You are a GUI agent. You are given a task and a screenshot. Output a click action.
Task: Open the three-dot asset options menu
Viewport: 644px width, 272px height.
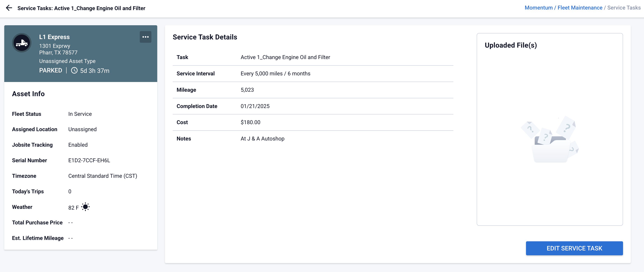(145, 37)
